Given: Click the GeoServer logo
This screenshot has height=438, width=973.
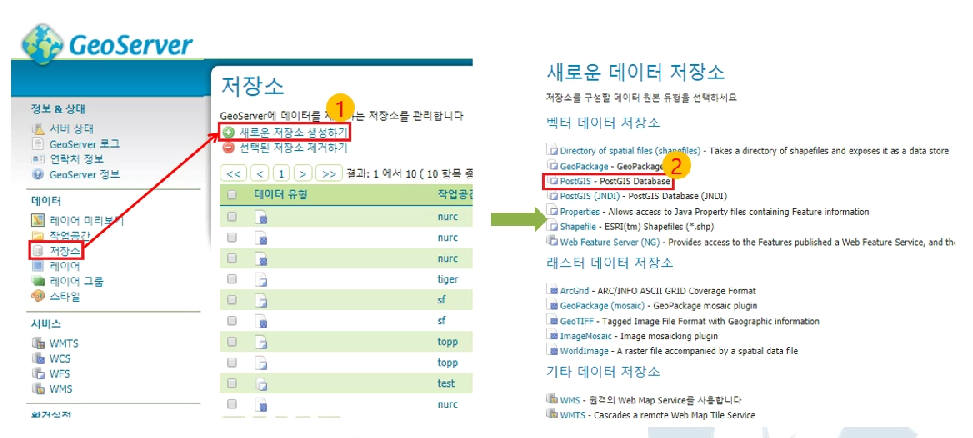Looking at the screenshot, I should point(108,45).
